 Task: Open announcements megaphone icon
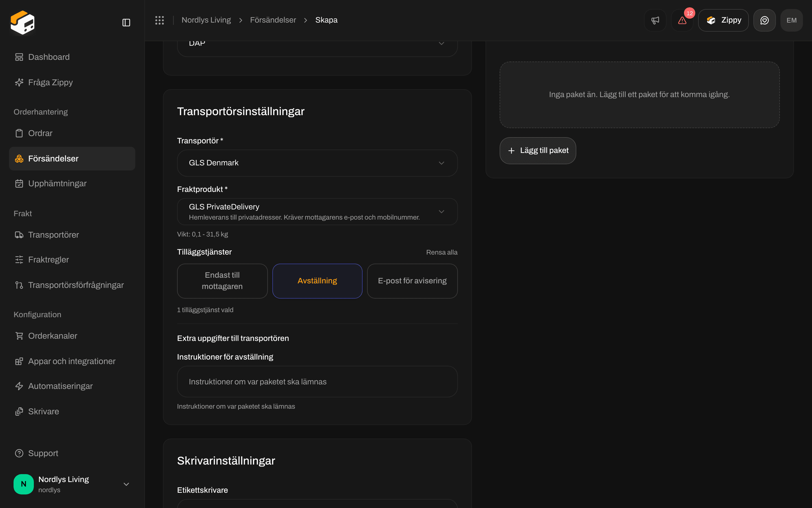655,20
